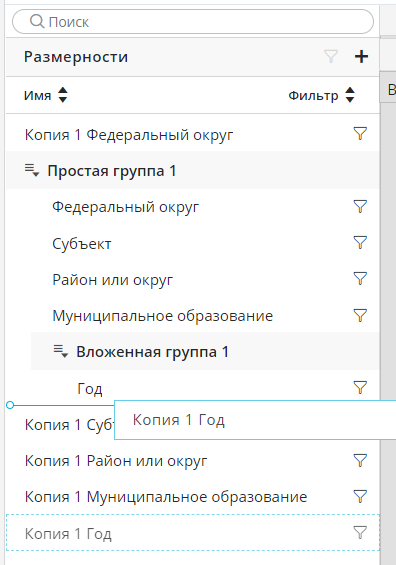Screen dimensions: 396x565
Task: Focus the Поиск search field
Action: click(x=193, y=22)
